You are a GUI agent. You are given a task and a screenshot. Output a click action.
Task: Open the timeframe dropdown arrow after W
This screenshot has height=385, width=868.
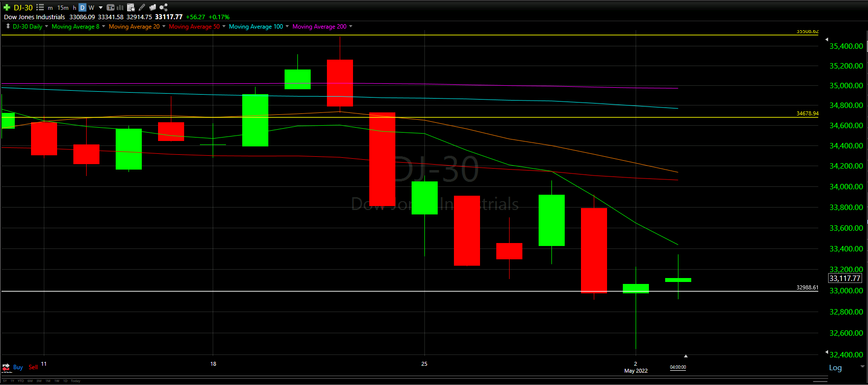100,8
